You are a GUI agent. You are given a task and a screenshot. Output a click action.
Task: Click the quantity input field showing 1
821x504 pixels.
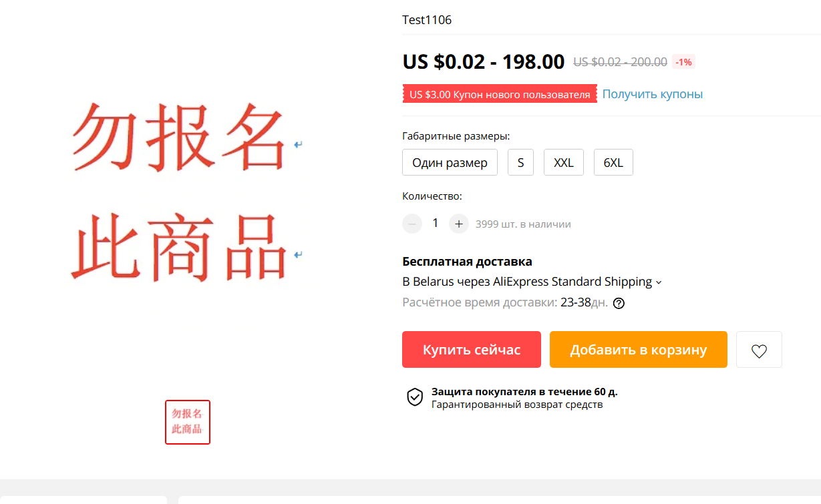[x=436, y=223]
